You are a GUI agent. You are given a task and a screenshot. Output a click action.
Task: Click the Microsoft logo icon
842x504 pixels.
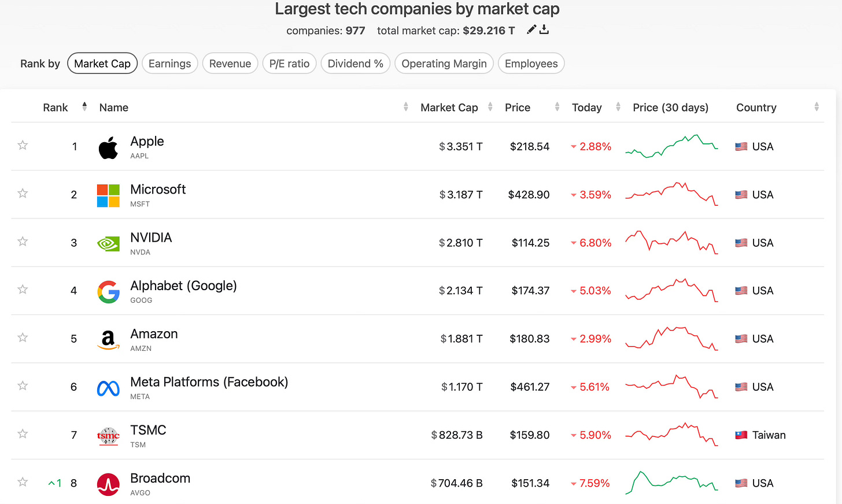tap(108, 196)
